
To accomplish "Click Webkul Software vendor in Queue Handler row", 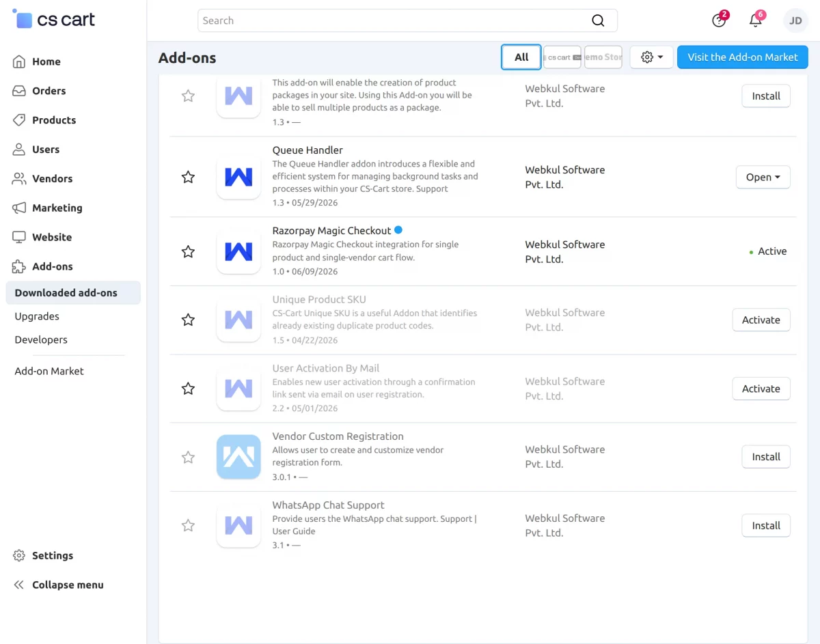I will [x=565, y=178].
